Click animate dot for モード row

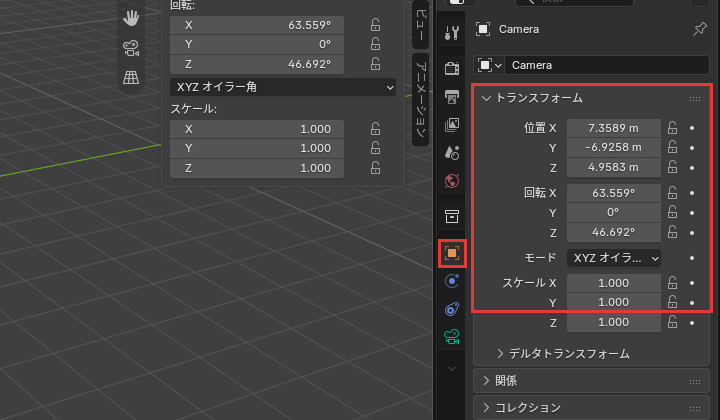692,258
